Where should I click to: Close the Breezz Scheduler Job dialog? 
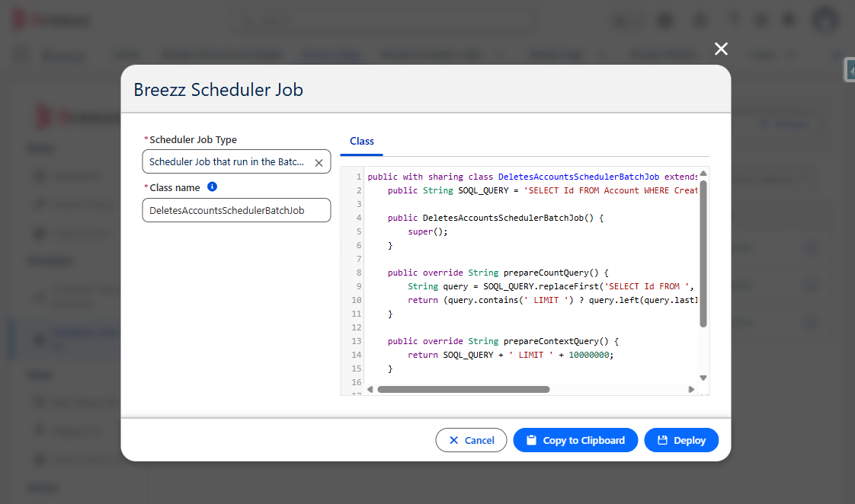(x=721, y=49)
